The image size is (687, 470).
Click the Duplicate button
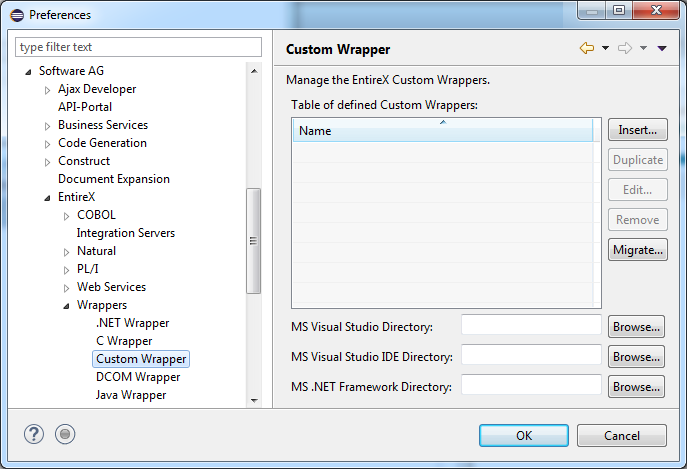(x=637, y=159)
